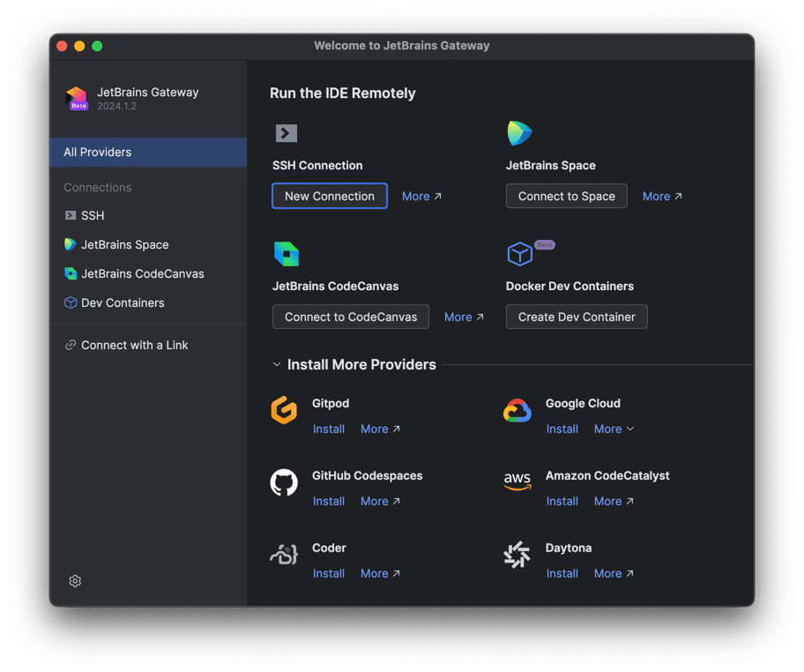
Task: Click the Create Dev Container button
Action: coord(577,317)
